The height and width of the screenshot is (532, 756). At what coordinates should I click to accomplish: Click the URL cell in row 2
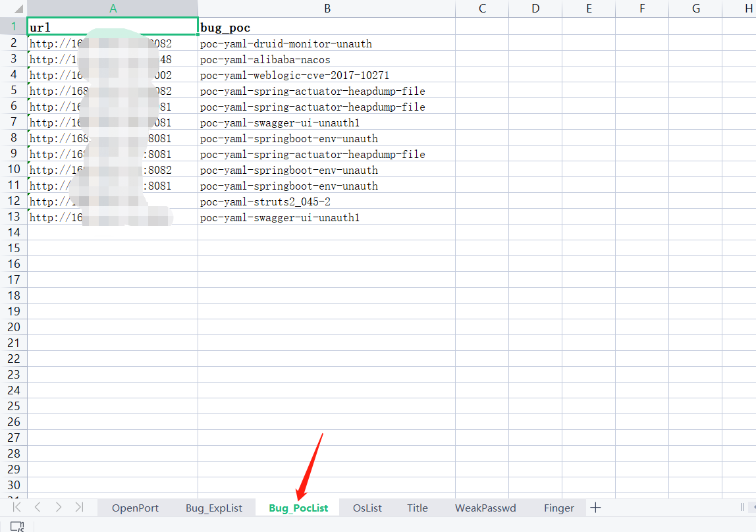(113, 43)
